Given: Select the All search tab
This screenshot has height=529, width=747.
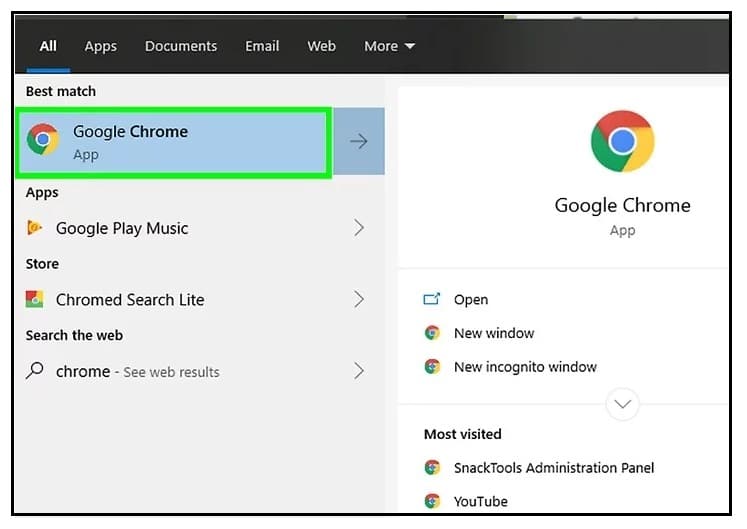Looking at the screenshot, I should (x=48, y=46).
